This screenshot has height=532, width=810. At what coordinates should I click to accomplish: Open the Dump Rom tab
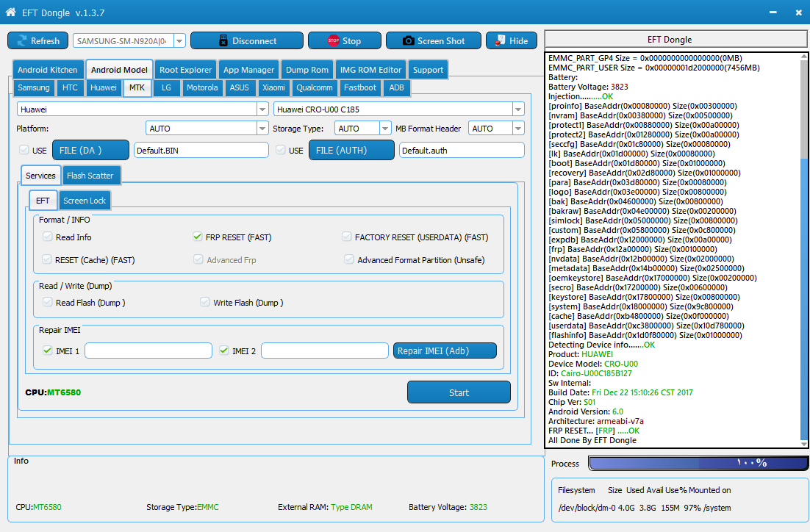307,70
